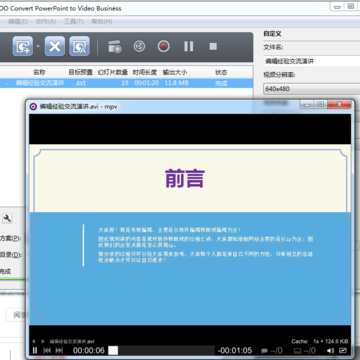The width and height of the screenshot is (360, 360).
Task: Select the 编辑经验交流演讲 file row name
Action: (x=40, y=83)
